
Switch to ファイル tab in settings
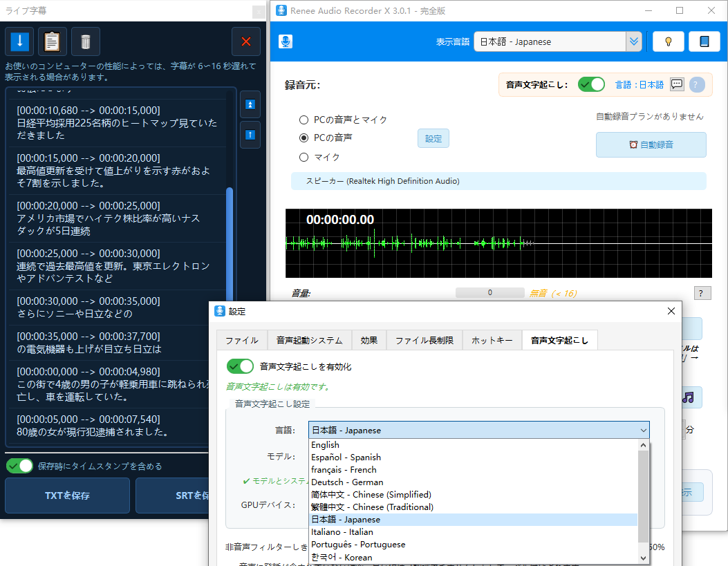pyautogui.click(x=242, y=341)
